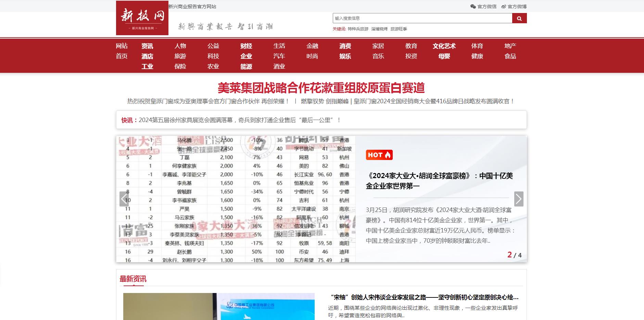Click 新兴商业报告官方网站 header text
Image resolution: width=644 pixels, height=320 pixels.
192,6
